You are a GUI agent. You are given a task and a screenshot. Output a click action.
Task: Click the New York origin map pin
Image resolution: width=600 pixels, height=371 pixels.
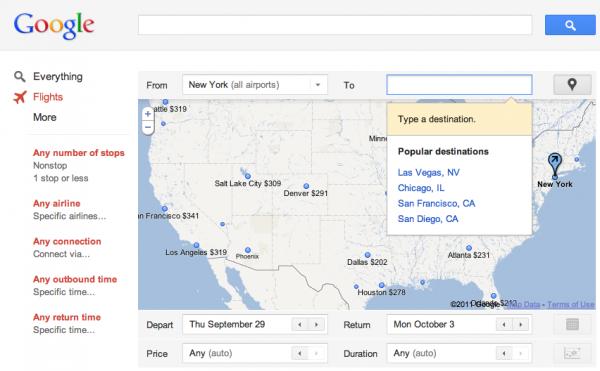point(554,165)
